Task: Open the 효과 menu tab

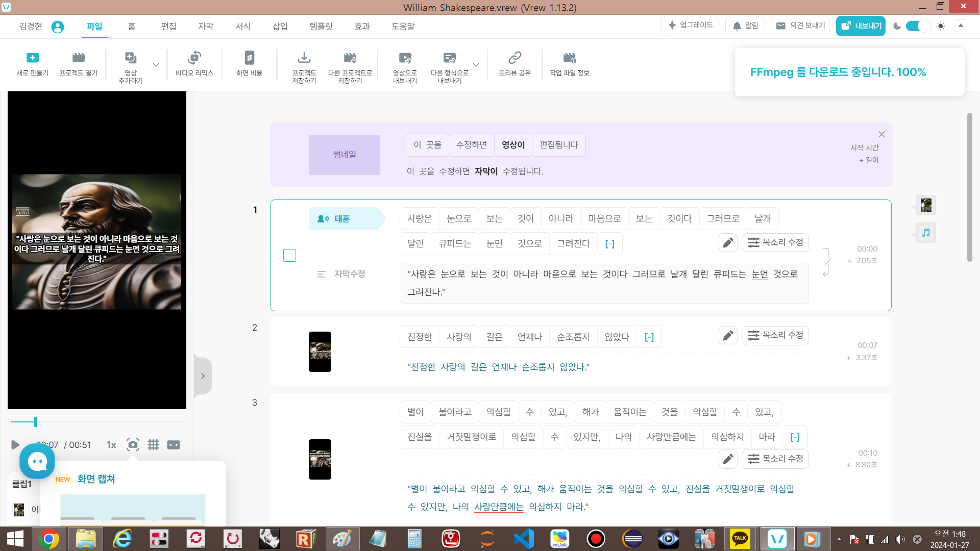Action: point(362,27)
